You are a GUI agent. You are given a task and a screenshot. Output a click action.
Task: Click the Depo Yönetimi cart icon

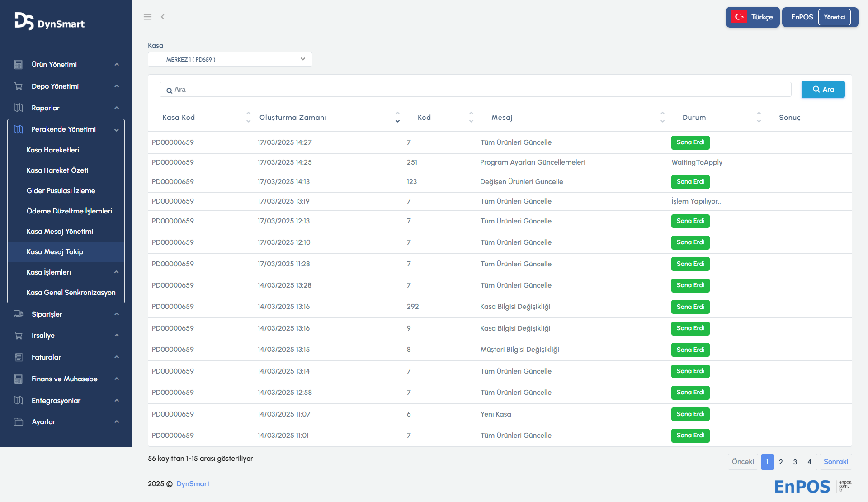(19, 86)
